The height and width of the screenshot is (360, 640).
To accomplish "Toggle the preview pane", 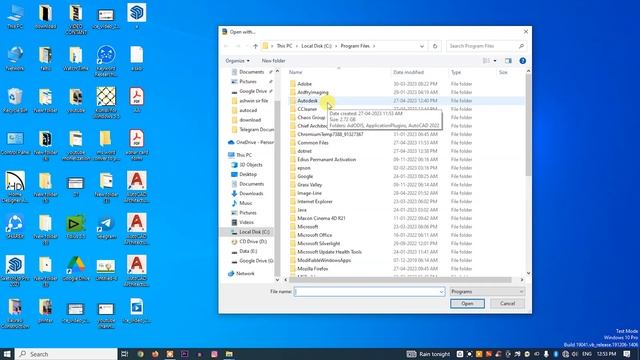I will pyautogui.click(x=508, y=61).
